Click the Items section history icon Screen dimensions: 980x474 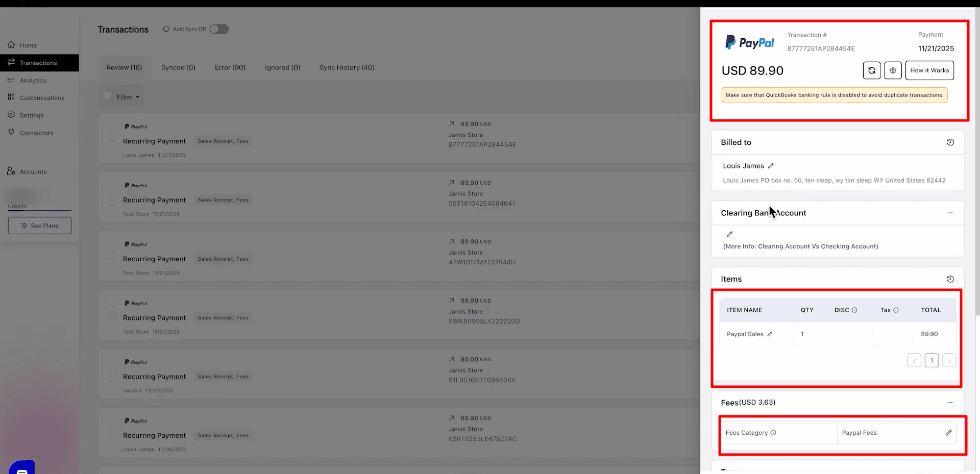pos(950,279)
